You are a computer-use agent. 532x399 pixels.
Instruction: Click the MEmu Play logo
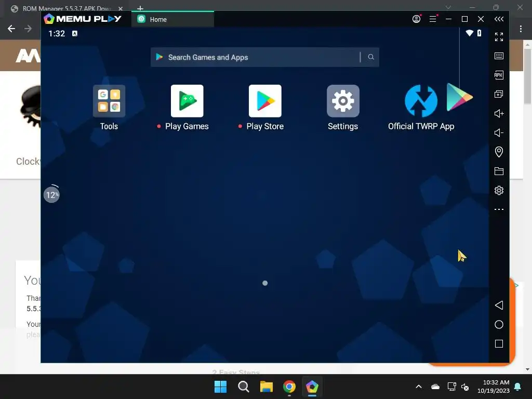(x=83, y=19)
